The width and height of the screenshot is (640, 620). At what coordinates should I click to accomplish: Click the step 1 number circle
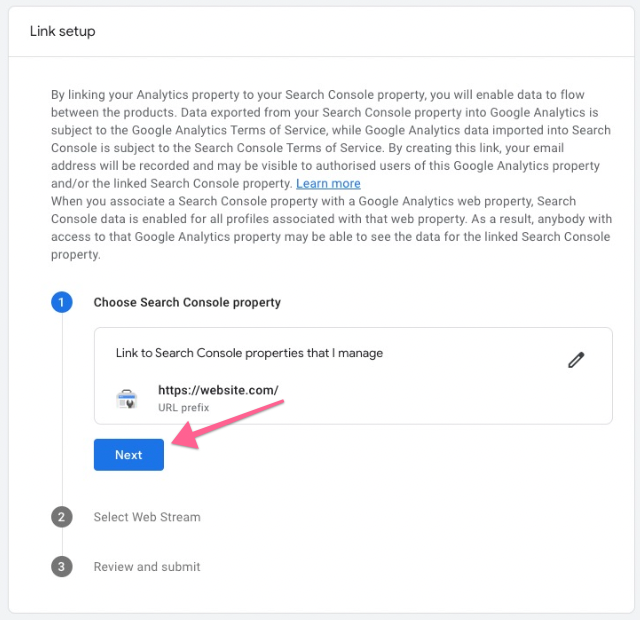62,302
